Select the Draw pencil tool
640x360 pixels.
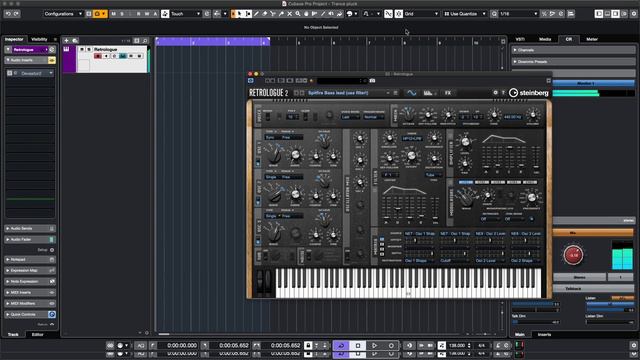(256, 14)
